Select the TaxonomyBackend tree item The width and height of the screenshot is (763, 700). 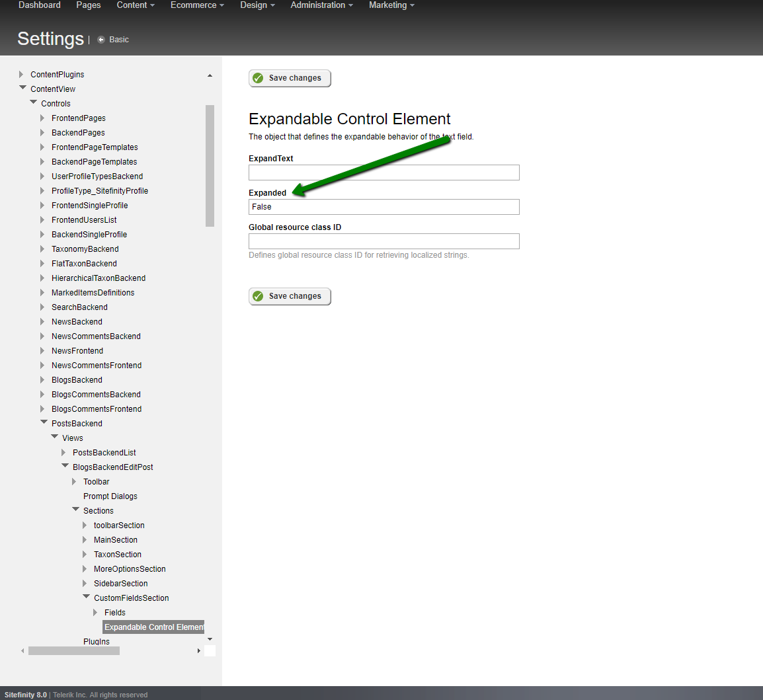tap(85, 249)
